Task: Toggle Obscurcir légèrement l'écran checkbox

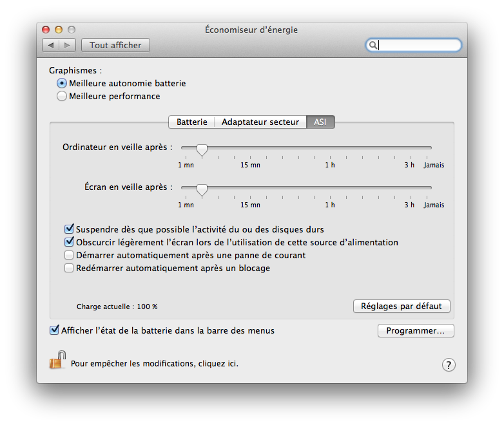Action: tap(70, 243)
